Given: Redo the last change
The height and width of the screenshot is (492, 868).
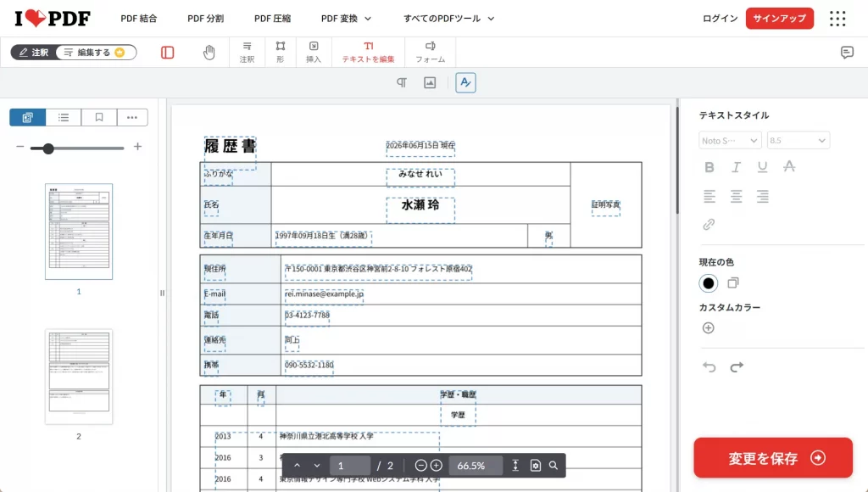Looking at the screenshot, I should pos(737,366).
